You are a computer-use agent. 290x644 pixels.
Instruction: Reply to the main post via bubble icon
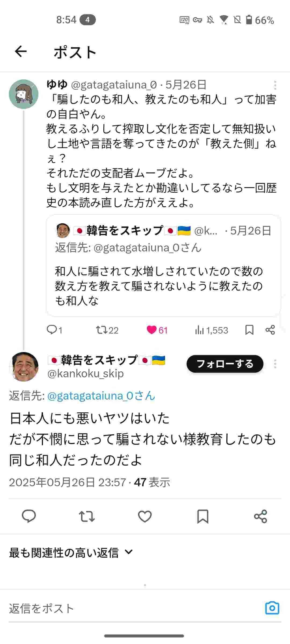pyautogui.click(x=29, y=516)
